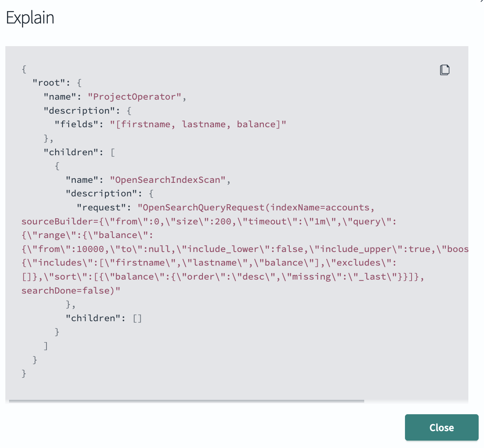Click the line starting with "sourceBuilder="
This screenshot has height=448, width=484.
(209, 222)
